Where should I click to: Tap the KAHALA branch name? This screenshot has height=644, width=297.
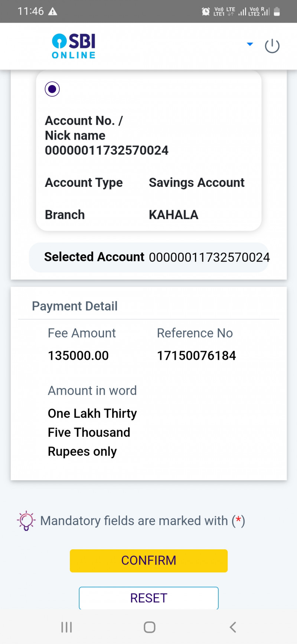pyautogui.click(x=173, y=215)
